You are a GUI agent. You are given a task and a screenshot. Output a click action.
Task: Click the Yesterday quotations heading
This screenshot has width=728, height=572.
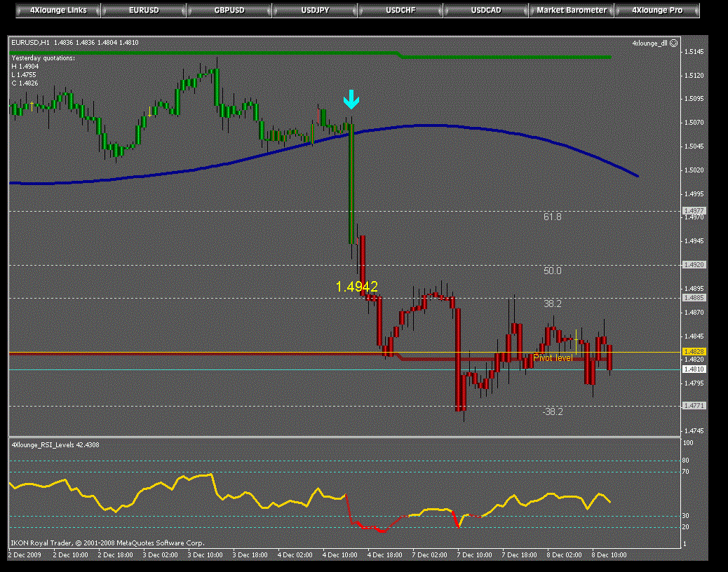43,58
